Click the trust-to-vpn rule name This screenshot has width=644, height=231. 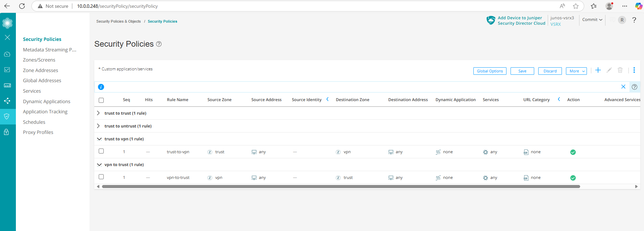tap(178, 152)
